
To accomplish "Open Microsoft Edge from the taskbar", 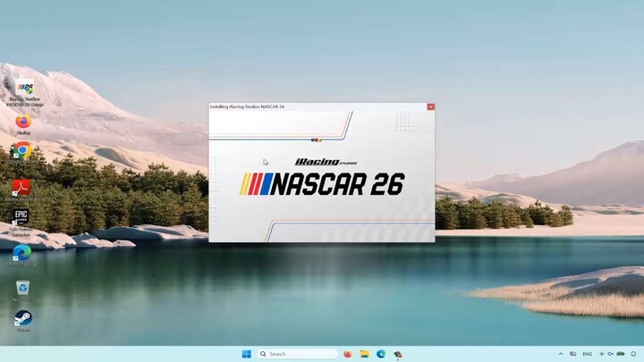I will (x=381, y=354).
